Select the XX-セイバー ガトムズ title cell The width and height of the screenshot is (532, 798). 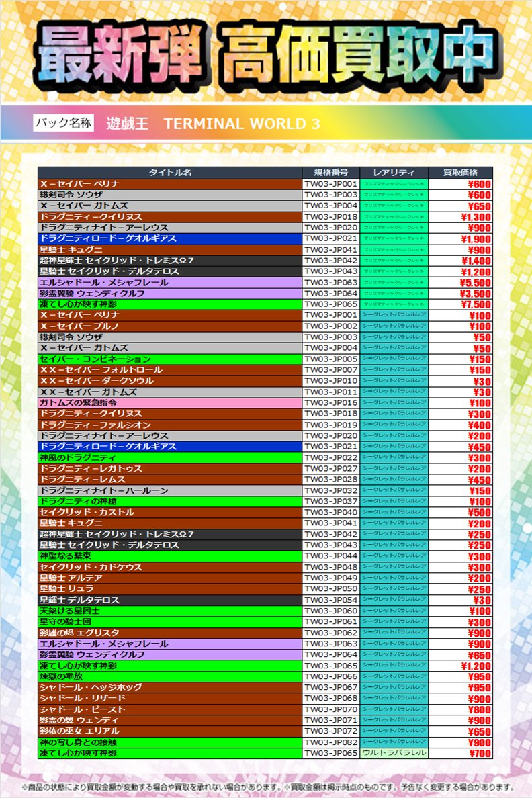(x=170, y=392)
